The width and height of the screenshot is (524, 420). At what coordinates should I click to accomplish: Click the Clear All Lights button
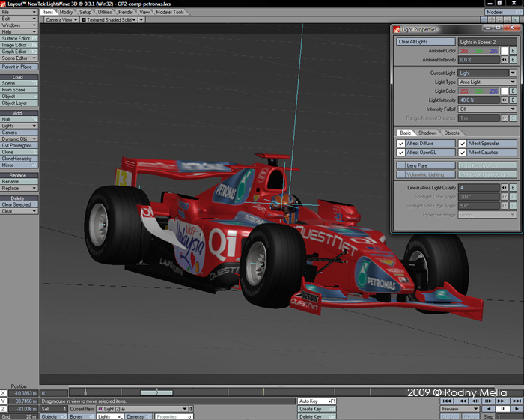point(425,42)
